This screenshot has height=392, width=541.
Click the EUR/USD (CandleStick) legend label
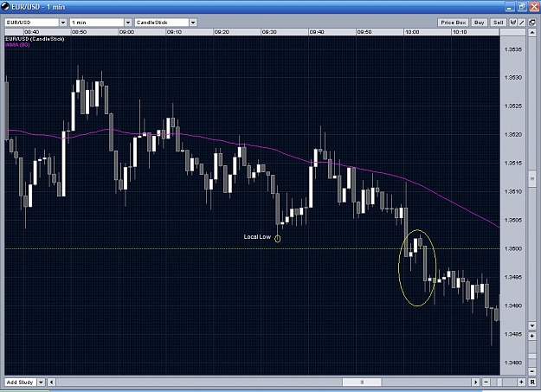(35, 39)
